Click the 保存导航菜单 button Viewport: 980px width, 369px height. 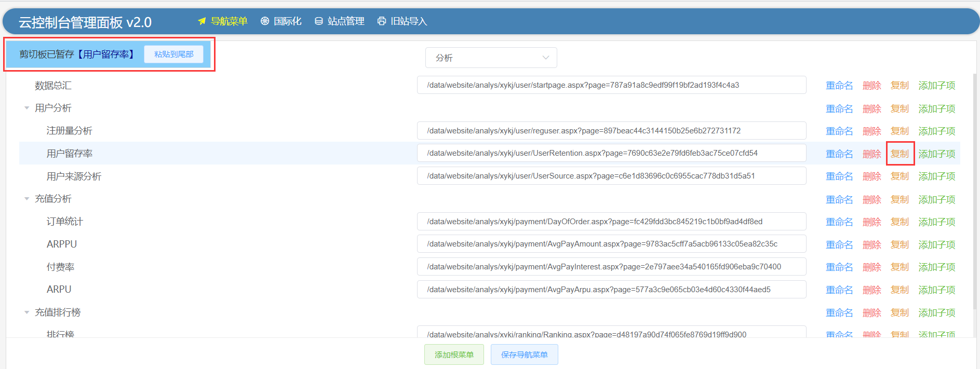point(524,354)
